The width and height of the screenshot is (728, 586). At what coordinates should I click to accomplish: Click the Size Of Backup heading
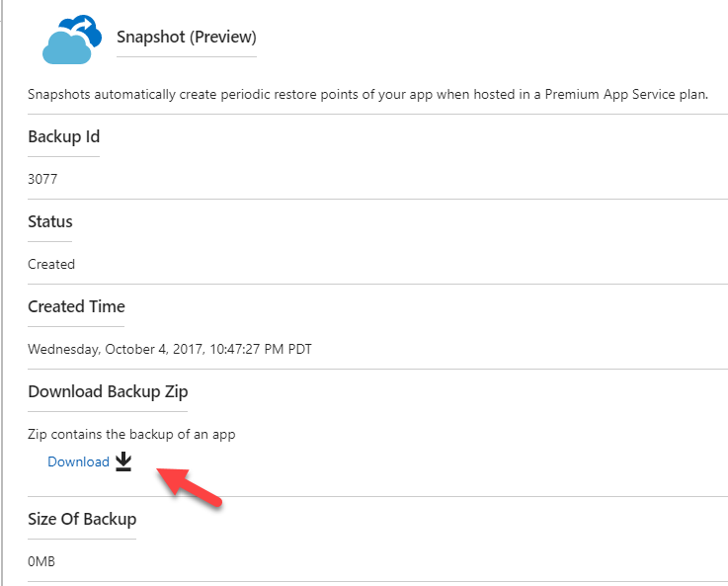(x=82, y=519)
